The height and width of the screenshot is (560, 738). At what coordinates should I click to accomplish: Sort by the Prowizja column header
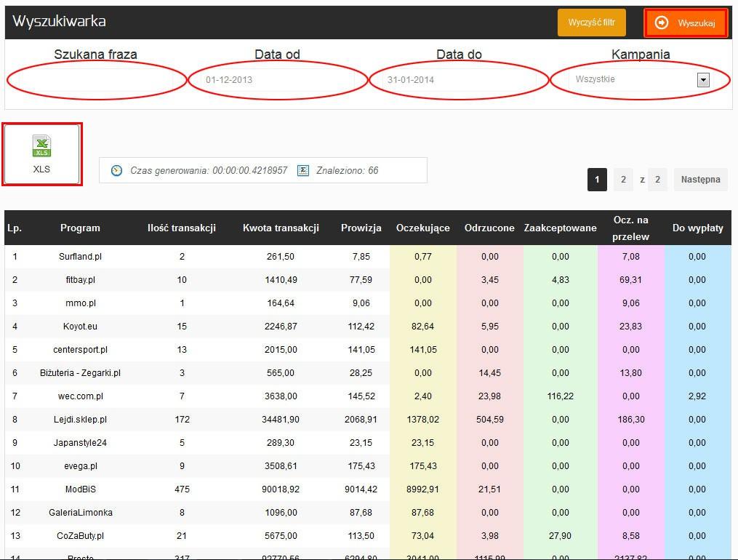pos(361,228)
